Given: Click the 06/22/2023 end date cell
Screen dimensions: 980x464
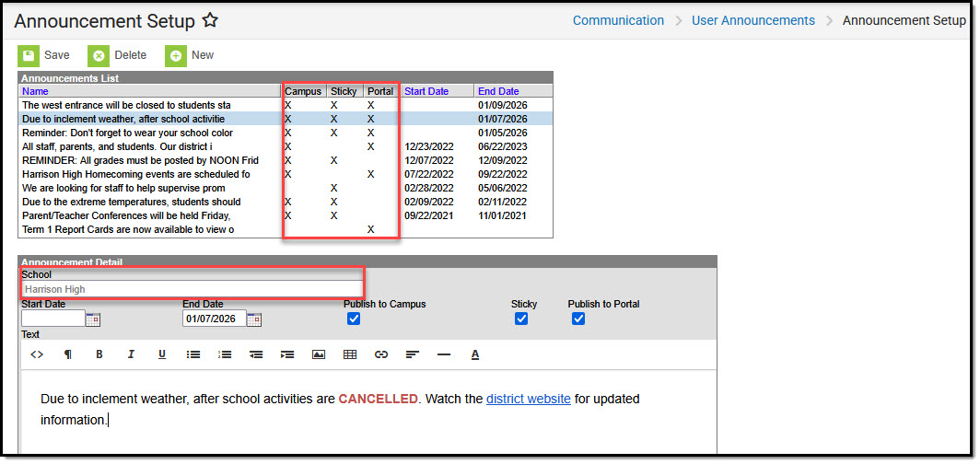Looking at the screenshot, I should point(503,146).
